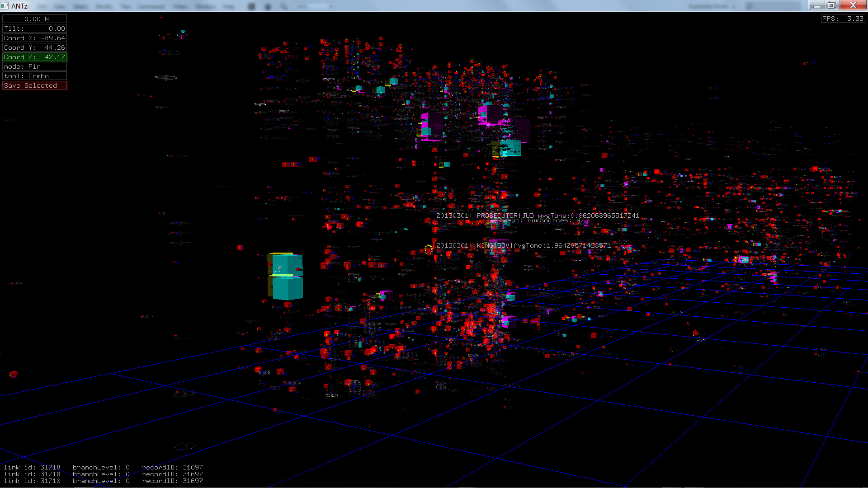Screen dimensions: 868x488
Task: Click the KING|GOV AvgTone node label
Action: pos(523,245)
